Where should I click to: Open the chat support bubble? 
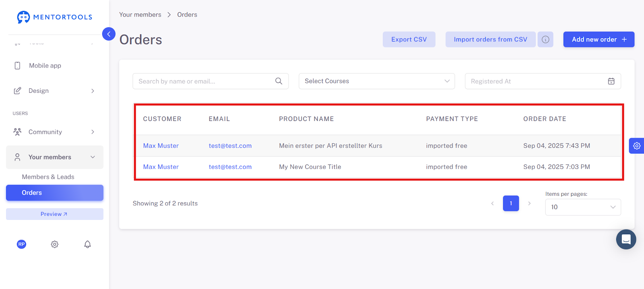[x=626, y=240]
